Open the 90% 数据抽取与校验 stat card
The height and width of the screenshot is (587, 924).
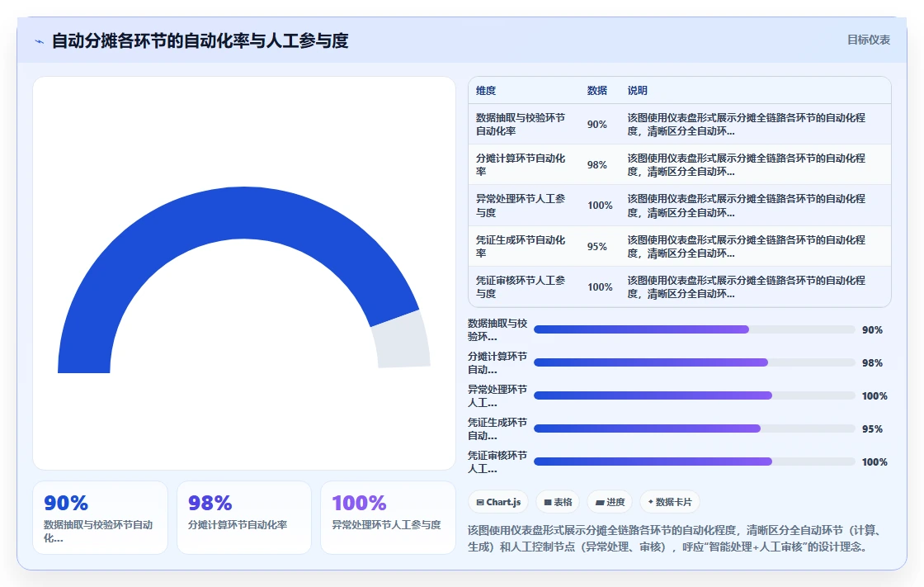100,518
